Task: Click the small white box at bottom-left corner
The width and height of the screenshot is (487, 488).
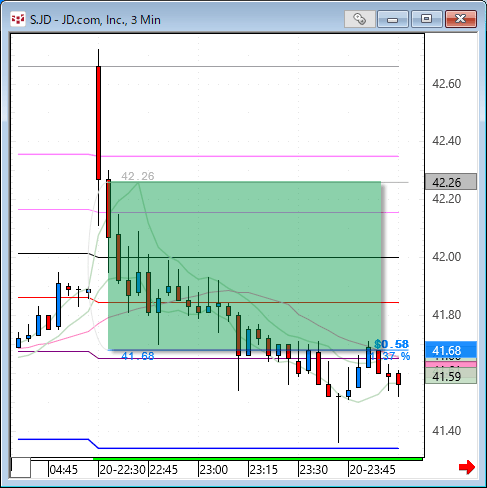Action: (21, 467)
